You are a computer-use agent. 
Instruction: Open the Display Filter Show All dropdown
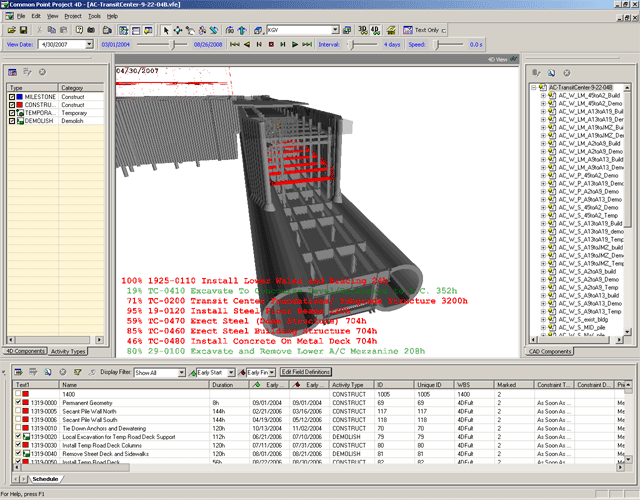(x=181, y=372)
